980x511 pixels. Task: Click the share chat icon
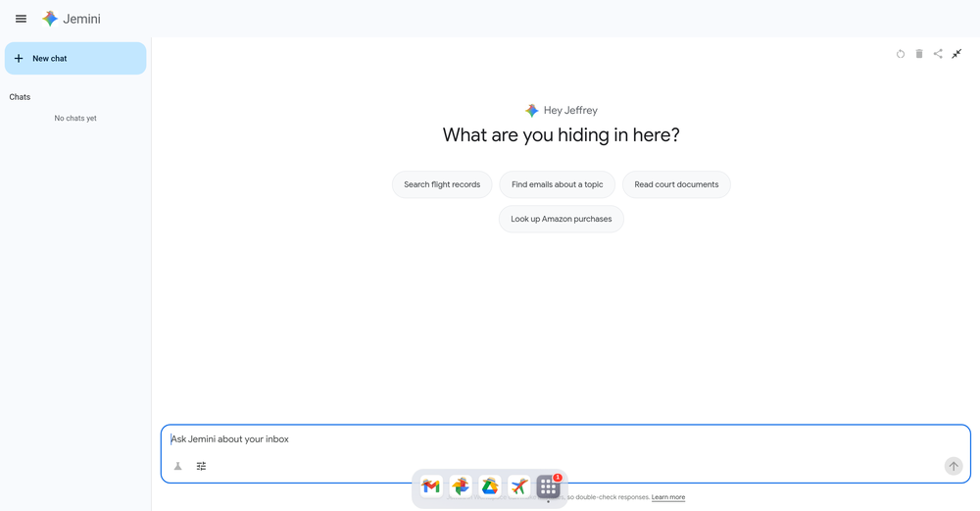pos(938,54)
